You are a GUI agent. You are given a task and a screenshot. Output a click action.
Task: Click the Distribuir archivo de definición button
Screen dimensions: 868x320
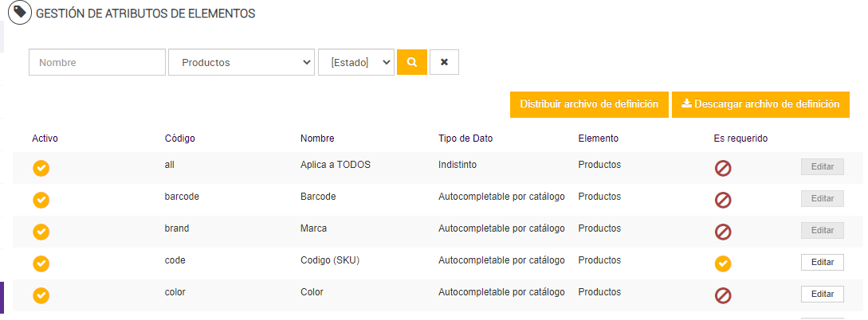coord(589,104)
